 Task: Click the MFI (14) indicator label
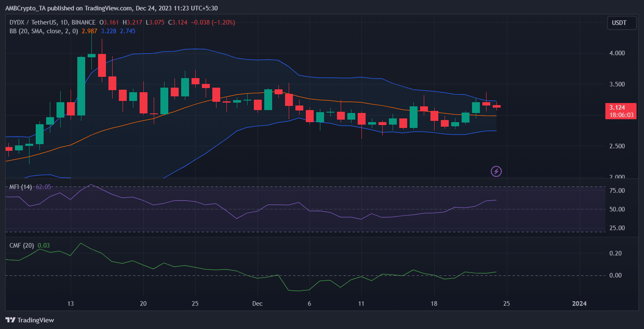point(21,187)
